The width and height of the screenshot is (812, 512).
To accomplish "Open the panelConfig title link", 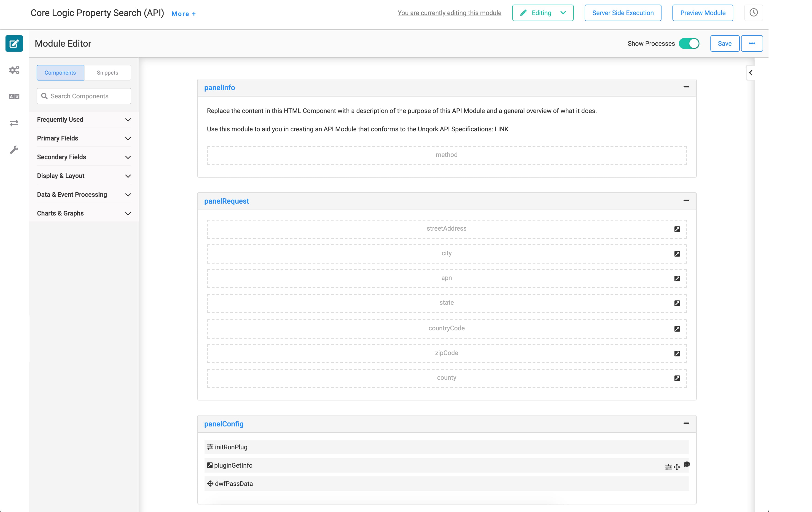I will click(x=224, y=424).
